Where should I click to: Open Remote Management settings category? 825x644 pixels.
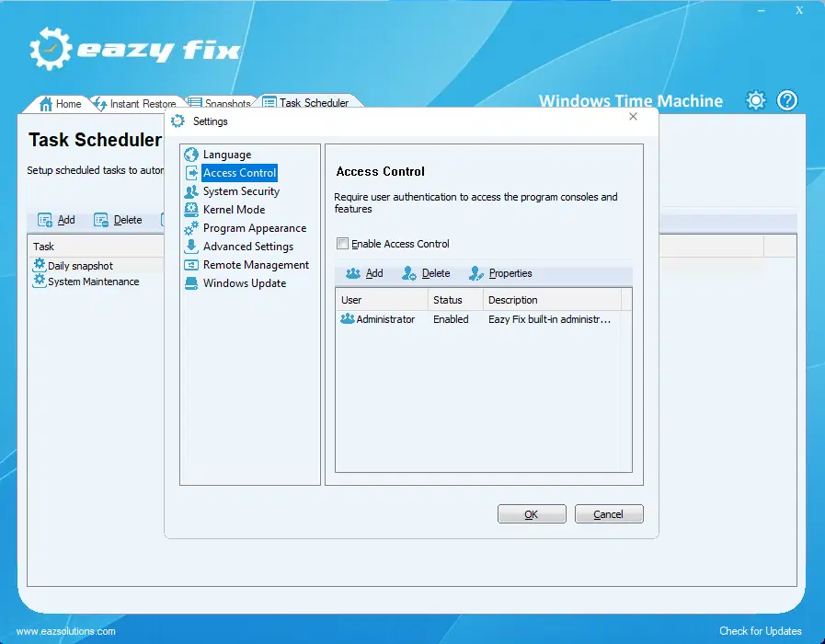click(256, 265)
